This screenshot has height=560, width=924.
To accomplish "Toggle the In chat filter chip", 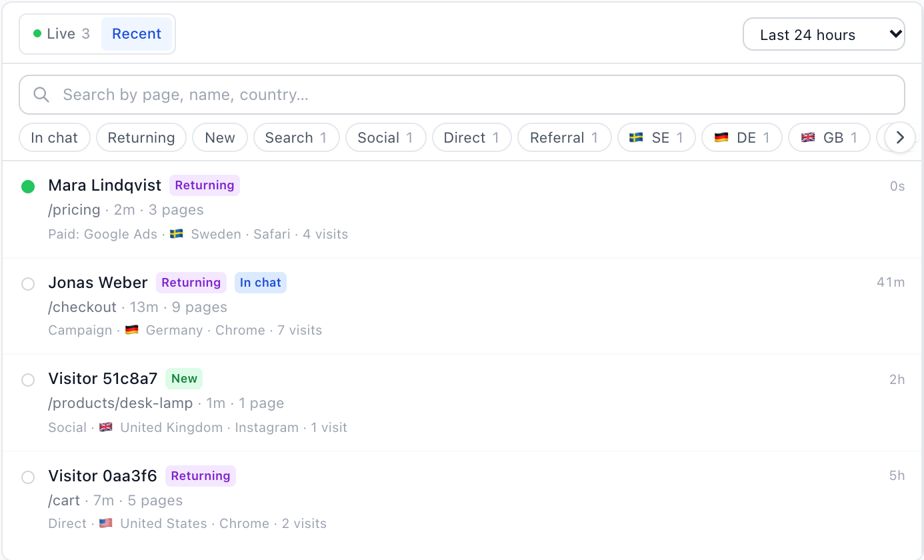I will click(x=55, y=138).
